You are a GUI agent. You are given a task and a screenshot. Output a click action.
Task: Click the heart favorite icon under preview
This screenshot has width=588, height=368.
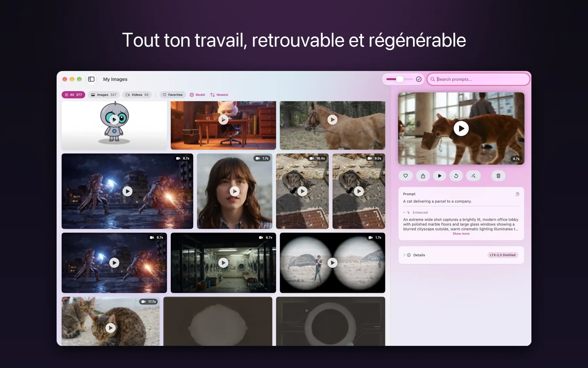[x=405, y=176]
